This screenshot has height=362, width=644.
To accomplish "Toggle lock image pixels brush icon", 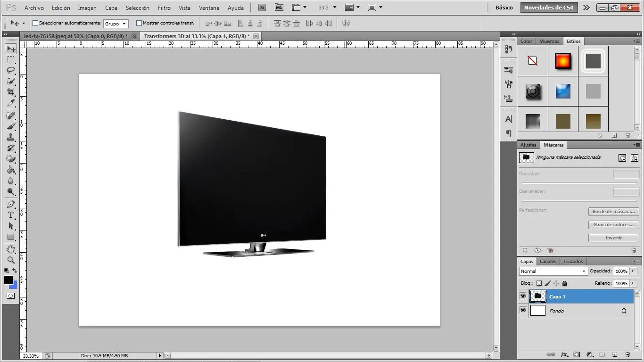I will click(x=548, y=283).
